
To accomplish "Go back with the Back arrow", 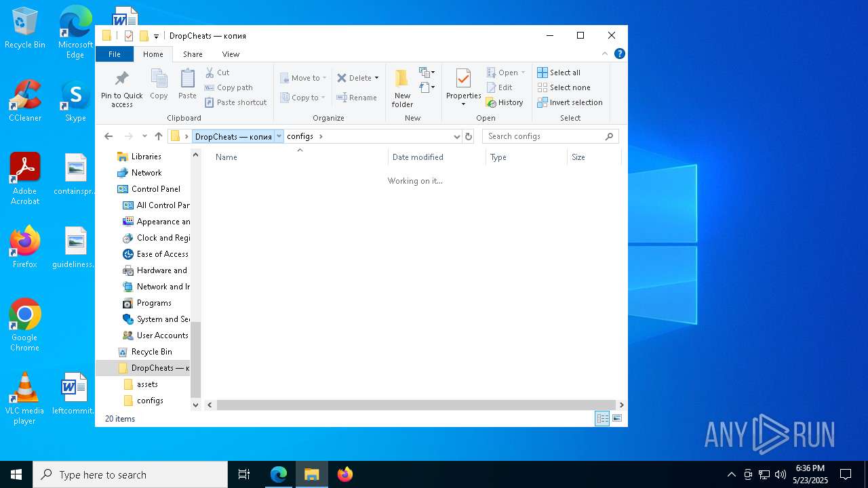I will [108, 136].
